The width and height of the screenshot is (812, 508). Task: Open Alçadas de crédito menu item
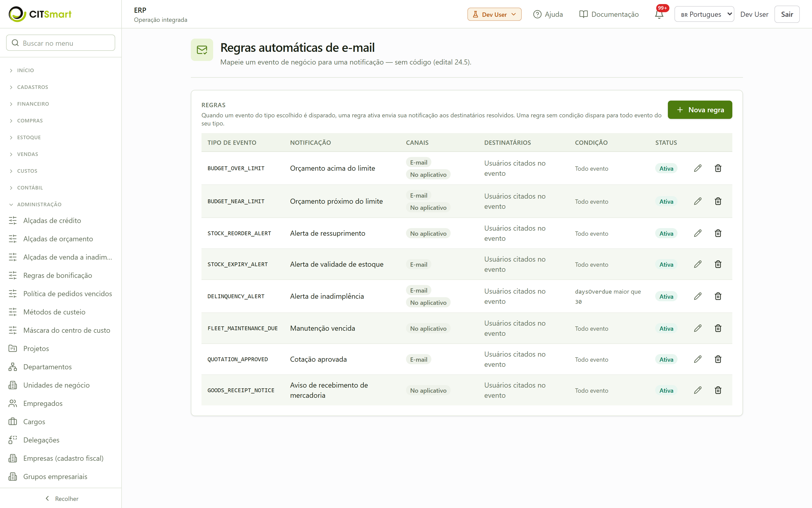pyautogui.click(x=61, y=220)
